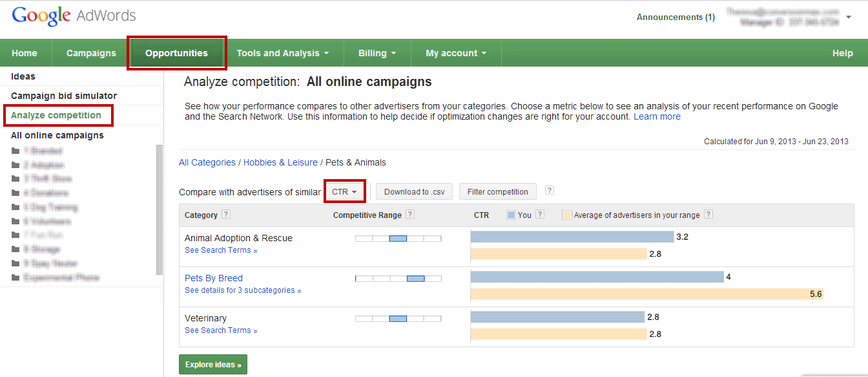Go to All Categories breadcrumb
The width and height of the screenshot is (868, 377).
point(207,162)
